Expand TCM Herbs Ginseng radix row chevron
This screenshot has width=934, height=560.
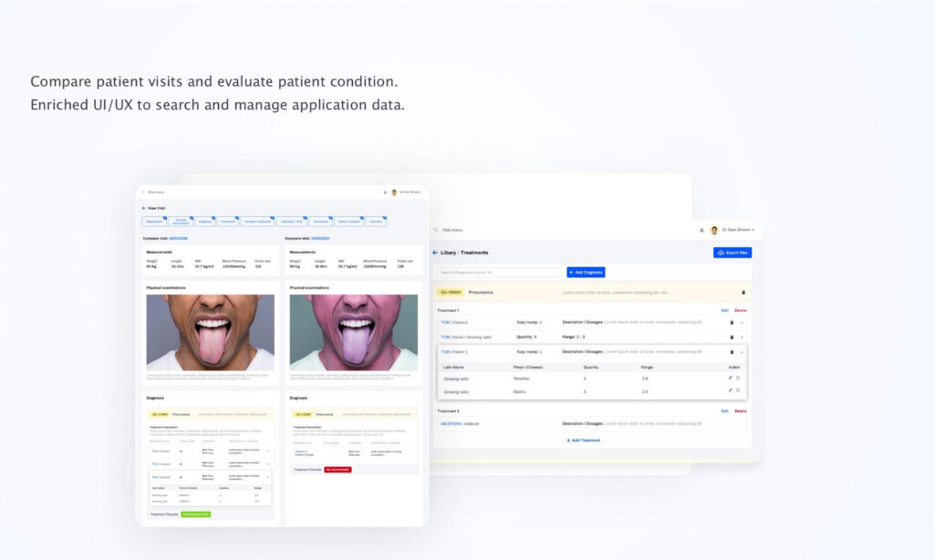click(742, 337)
